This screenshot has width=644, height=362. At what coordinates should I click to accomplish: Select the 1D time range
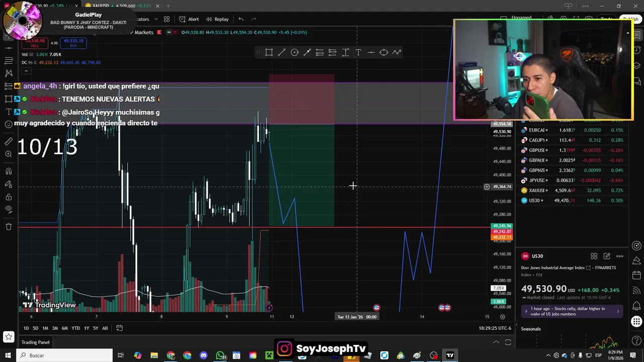tap(26, 328)
